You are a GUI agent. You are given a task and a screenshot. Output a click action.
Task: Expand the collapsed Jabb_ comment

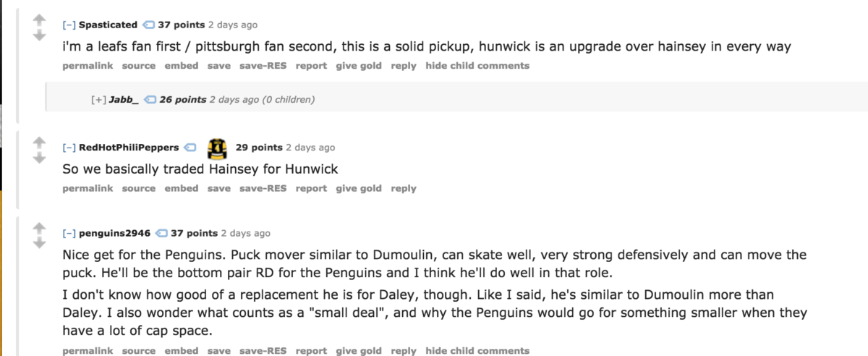click(98, 99)
